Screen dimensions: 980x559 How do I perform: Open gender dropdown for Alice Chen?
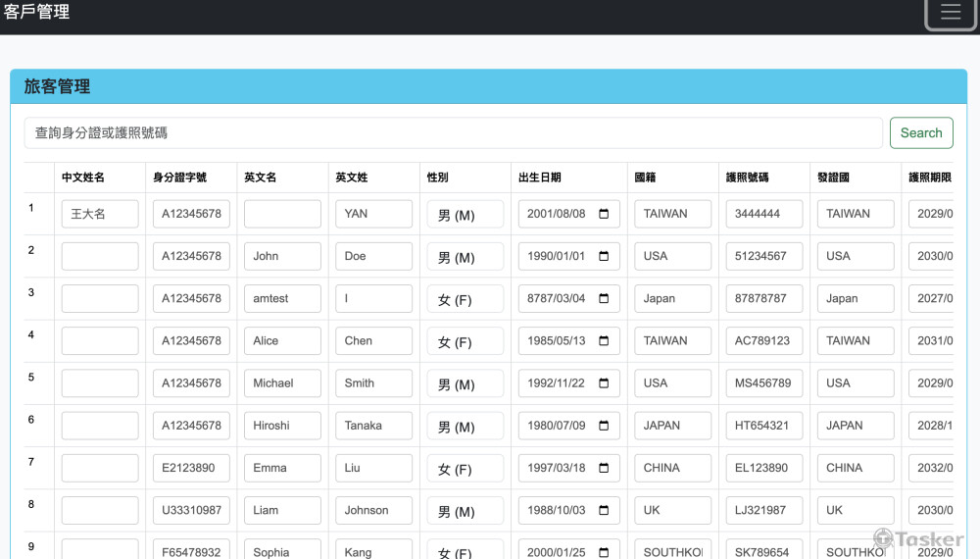coord(465,342)
